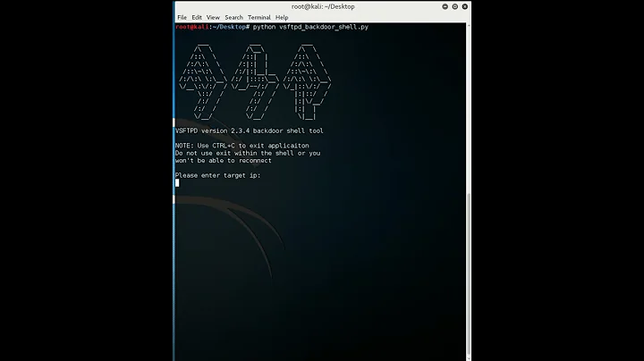Click scrollbar down arrow in terminal
Screen dimensions: 644x361
click(x=469, y=358)
